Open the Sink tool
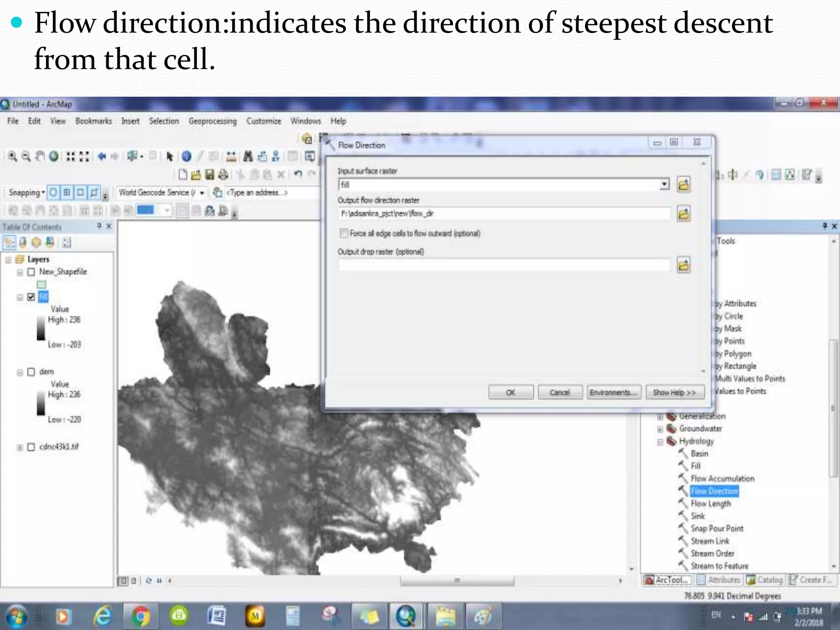This screenshot has height=630, width=840. (x=698, y=516)
